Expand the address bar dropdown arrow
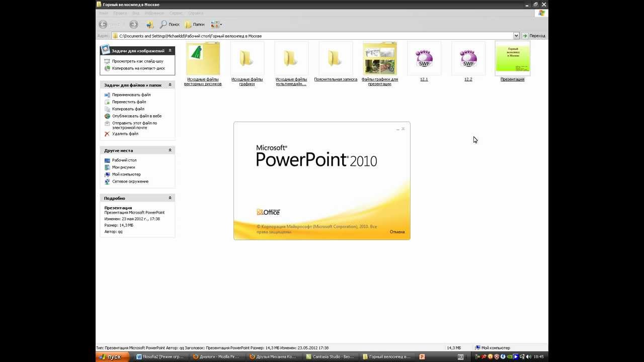This screenshot has height=362, width=644. (x=516, y=36)
